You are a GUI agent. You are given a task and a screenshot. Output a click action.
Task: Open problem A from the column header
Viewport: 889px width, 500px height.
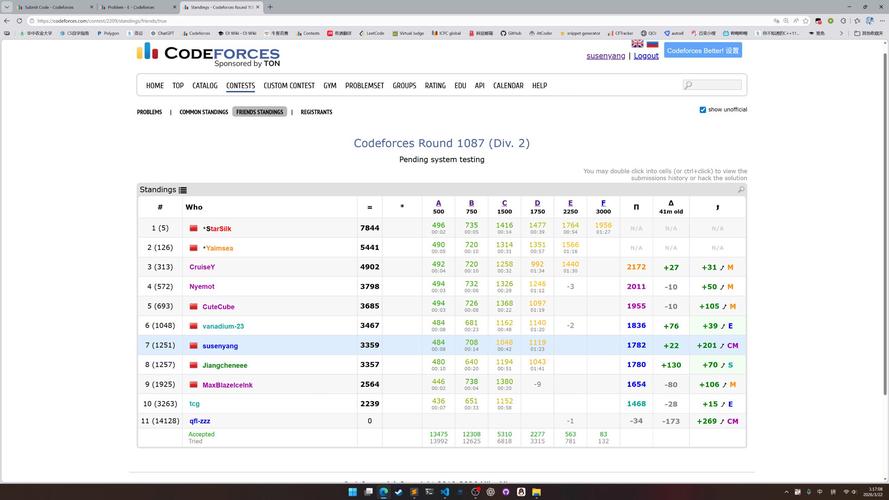coord(438,203)
